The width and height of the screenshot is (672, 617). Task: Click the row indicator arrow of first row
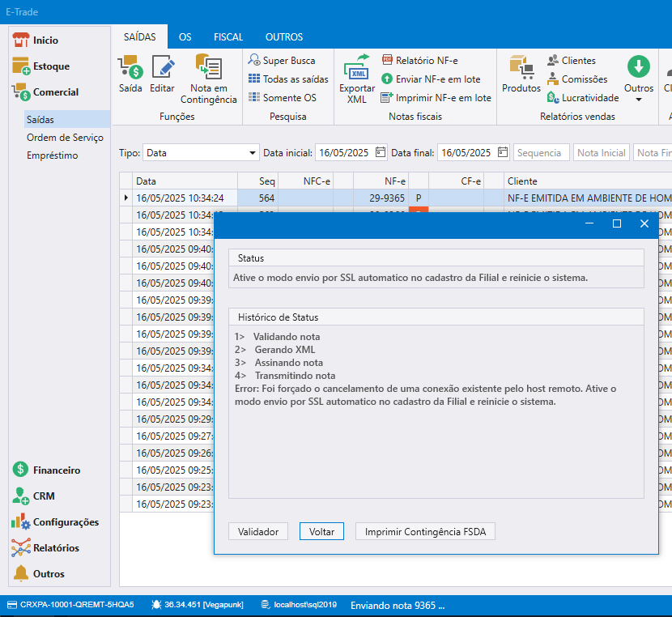click(126, 198)
